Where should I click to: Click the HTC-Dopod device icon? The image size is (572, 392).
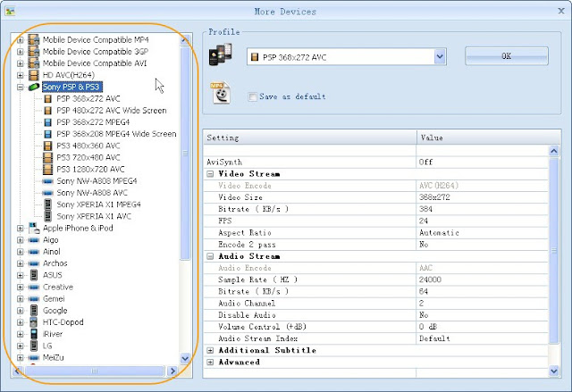coord(34,322)
